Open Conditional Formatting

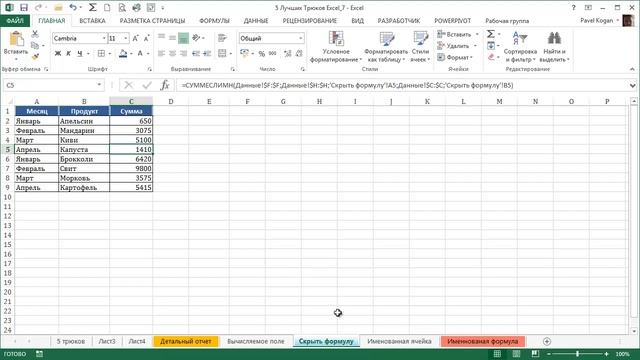coord(336,47)
